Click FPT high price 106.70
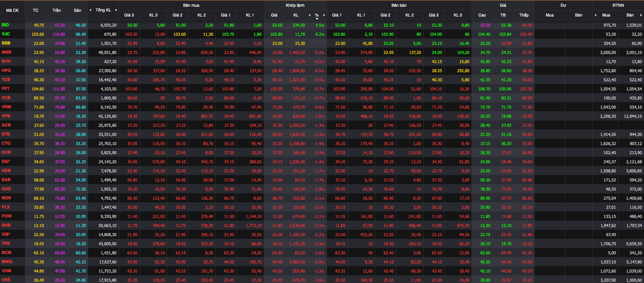This screenshot has height=283, width=644. click(484, 89)
